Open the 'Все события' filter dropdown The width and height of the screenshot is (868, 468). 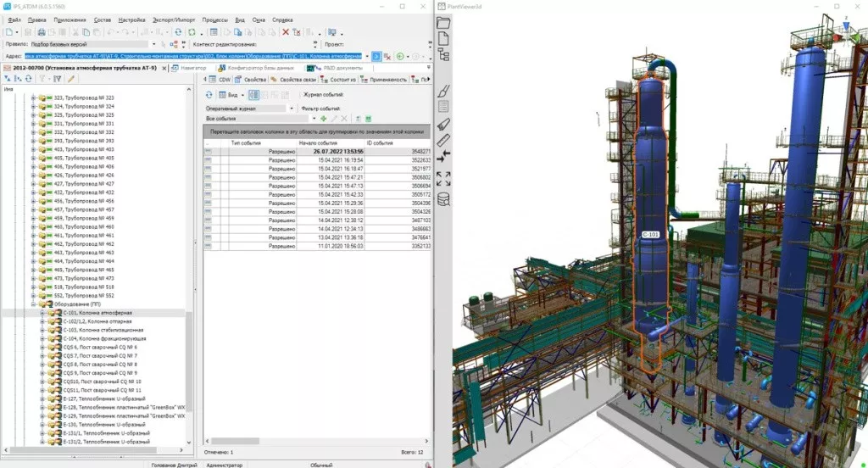314,119
